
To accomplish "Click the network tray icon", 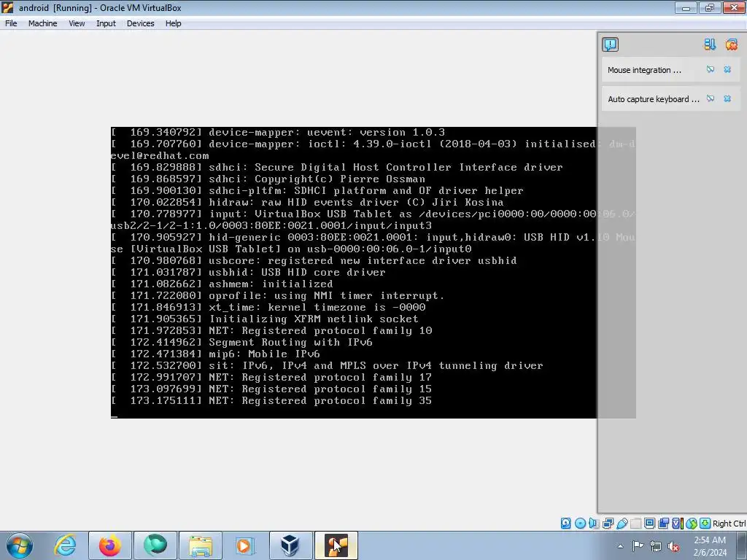I will pyautogui.click(x=656, y=546).
